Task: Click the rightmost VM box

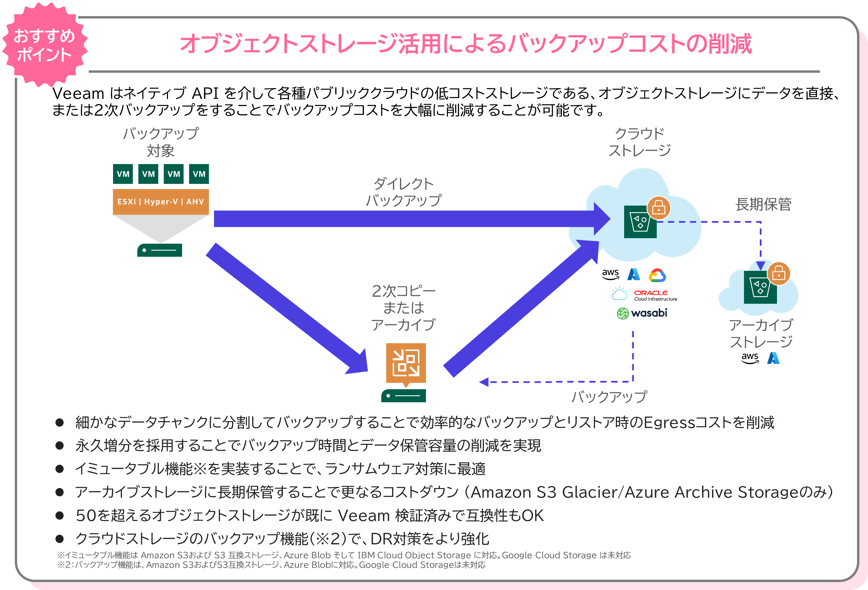Action: coord(199,174)
